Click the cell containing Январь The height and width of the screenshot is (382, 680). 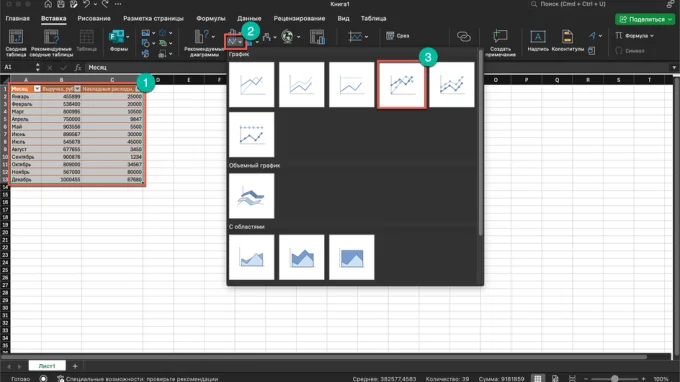click(26, 97)
